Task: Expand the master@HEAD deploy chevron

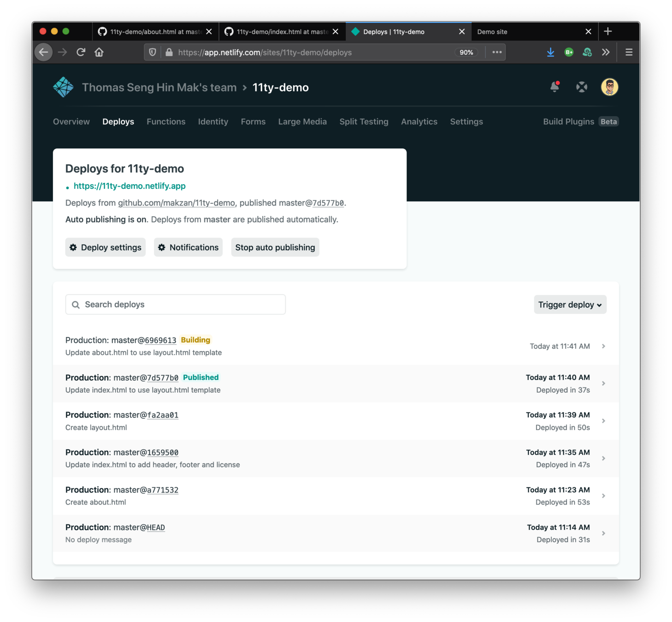Action: click(603, 534)
